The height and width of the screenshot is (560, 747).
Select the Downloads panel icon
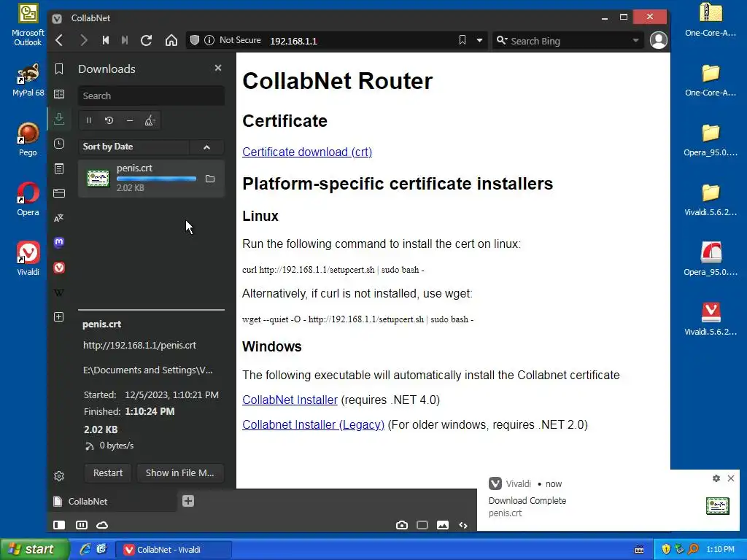tap(59, 119)
